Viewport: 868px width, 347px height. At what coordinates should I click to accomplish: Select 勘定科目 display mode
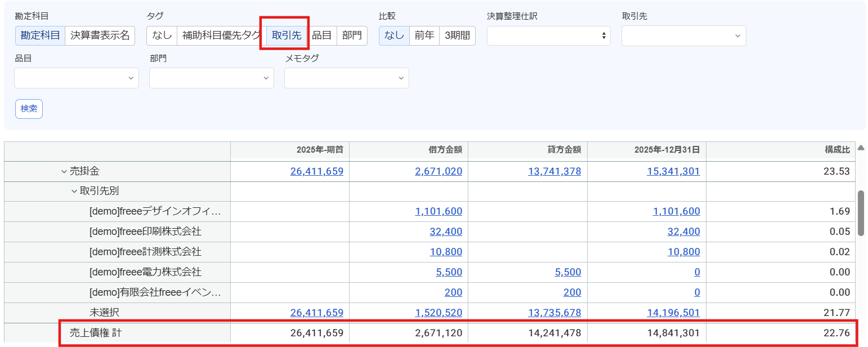click(x=40, y=35)
